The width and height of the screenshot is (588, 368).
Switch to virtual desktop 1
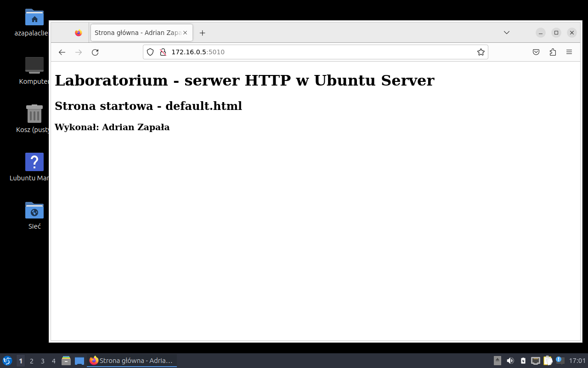[21, 361]
